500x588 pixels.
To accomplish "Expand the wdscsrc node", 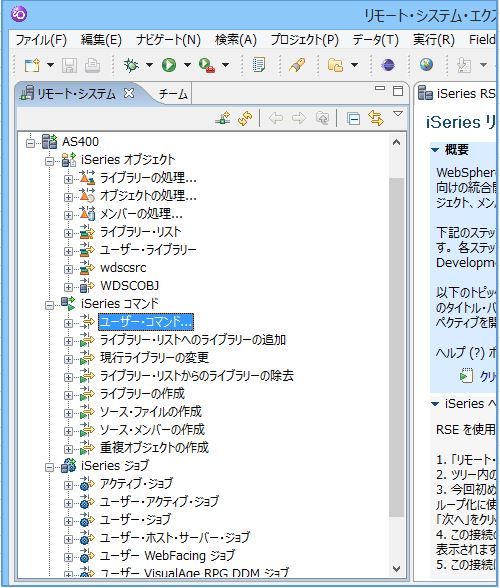I will tap(68, 269).
